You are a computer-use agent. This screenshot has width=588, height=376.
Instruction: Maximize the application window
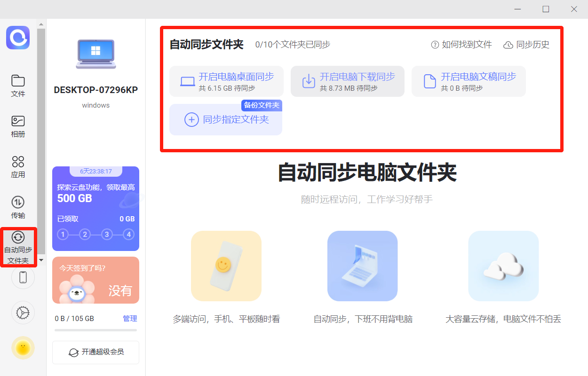coord(546,9)
